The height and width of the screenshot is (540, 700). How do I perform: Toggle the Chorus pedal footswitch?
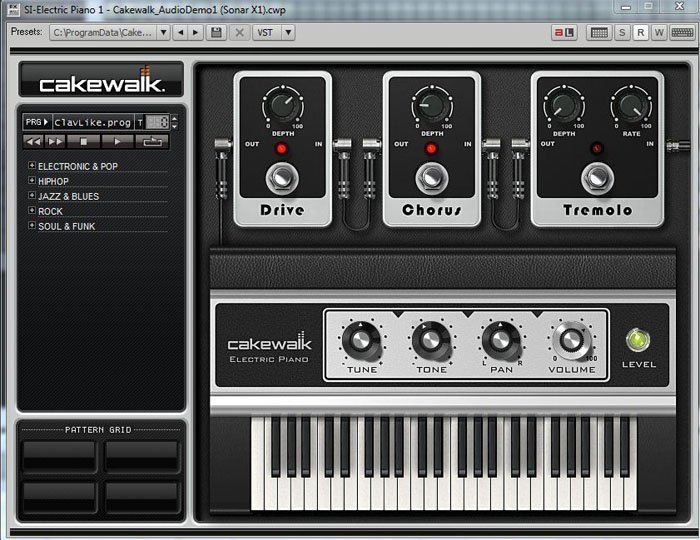431,179
